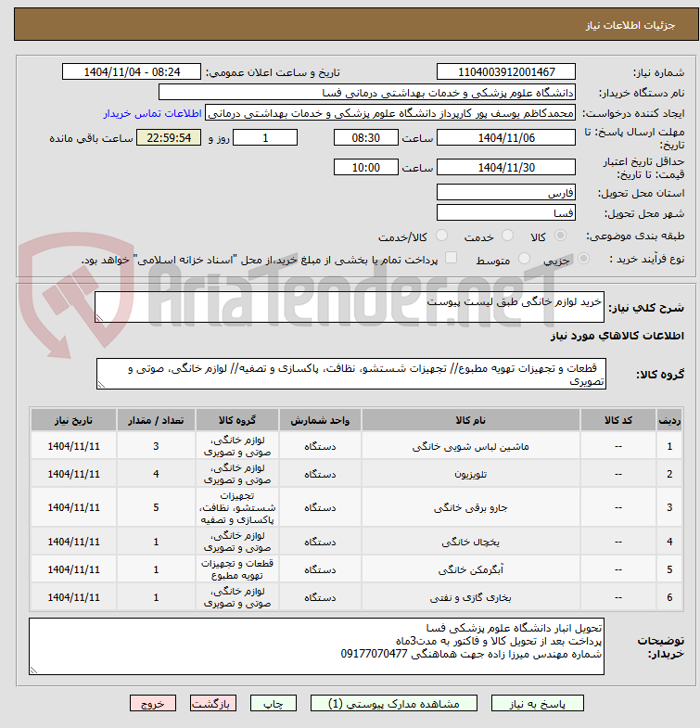Select the جارو برقی خانگی item cell
Viewport: 700px width, 728px height.
[x=471, y=507]
